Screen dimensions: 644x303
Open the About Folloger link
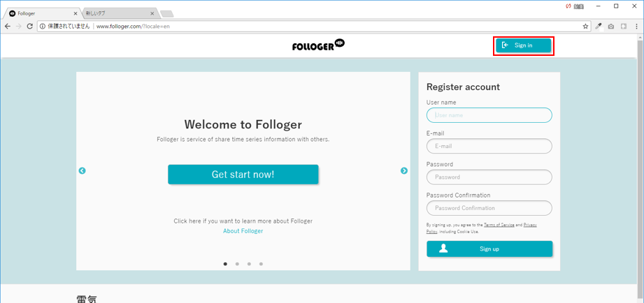[x=243, y=231]
